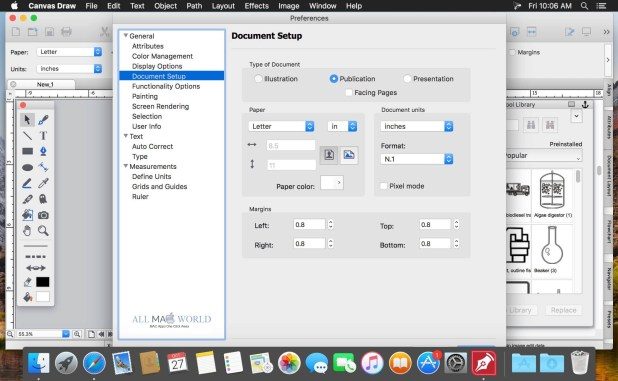Image resolution: width=618 pixels, height=381 pixels.
Task: Open the Letter paper size dropdown in Preferences
Action: [281, 126]
